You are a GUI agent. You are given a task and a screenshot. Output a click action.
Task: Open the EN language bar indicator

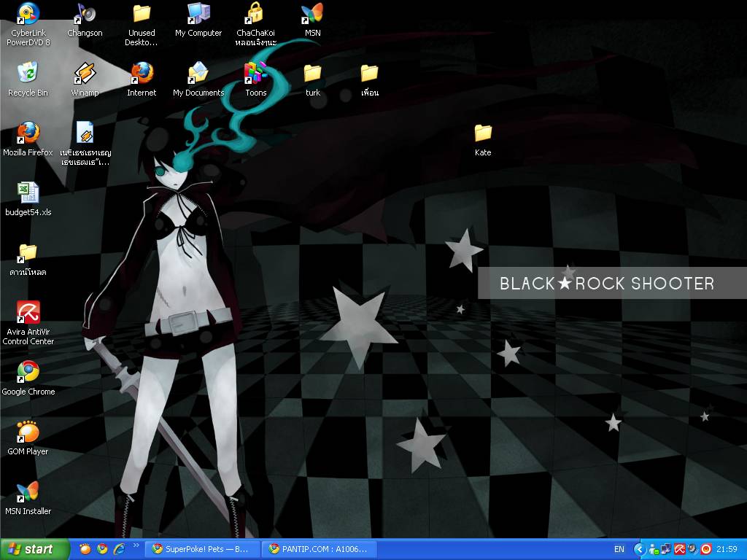click(x=619, y=550)
